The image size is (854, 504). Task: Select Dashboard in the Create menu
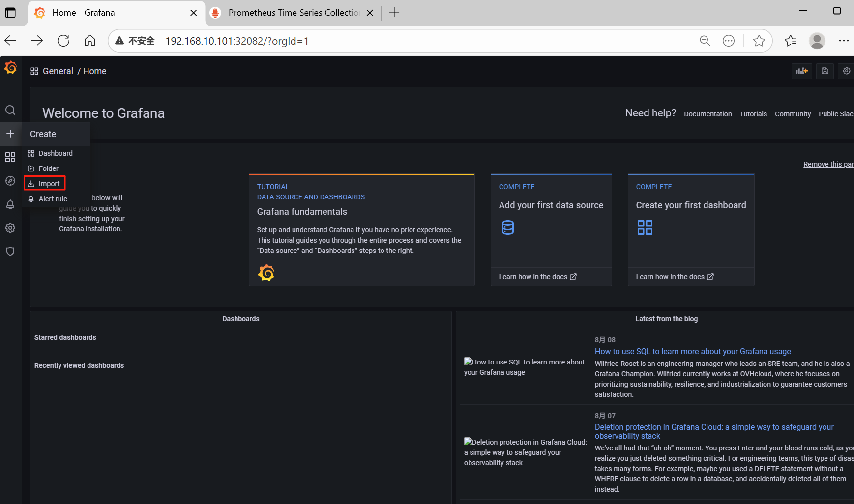click(x=56, y=153)
